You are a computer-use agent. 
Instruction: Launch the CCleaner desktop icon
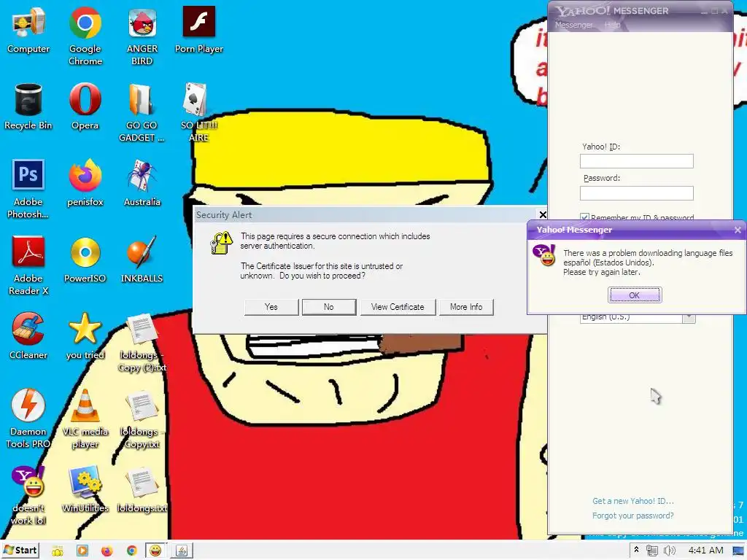(x=28, y=335)
